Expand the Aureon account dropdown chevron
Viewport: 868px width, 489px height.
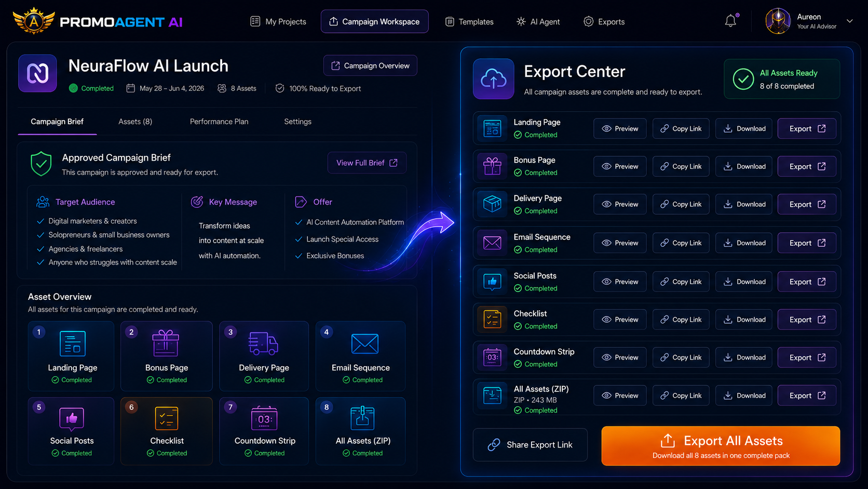(x=850, y=21)
